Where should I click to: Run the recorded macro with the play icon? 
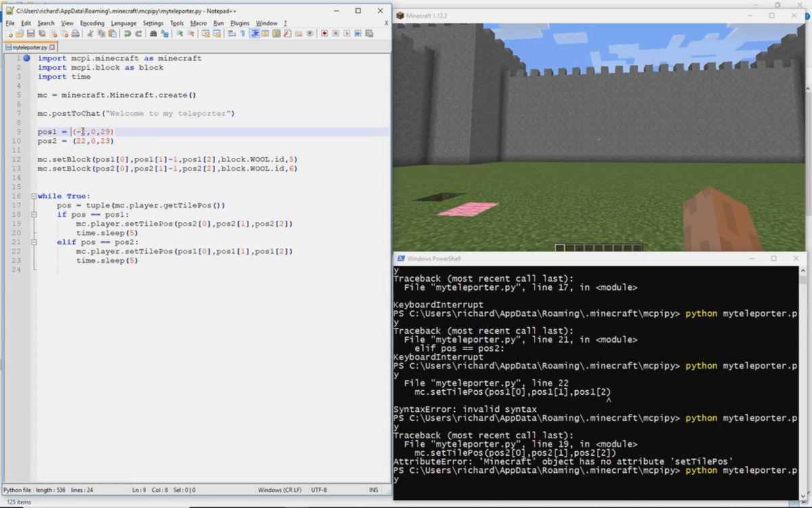[346, 33]
